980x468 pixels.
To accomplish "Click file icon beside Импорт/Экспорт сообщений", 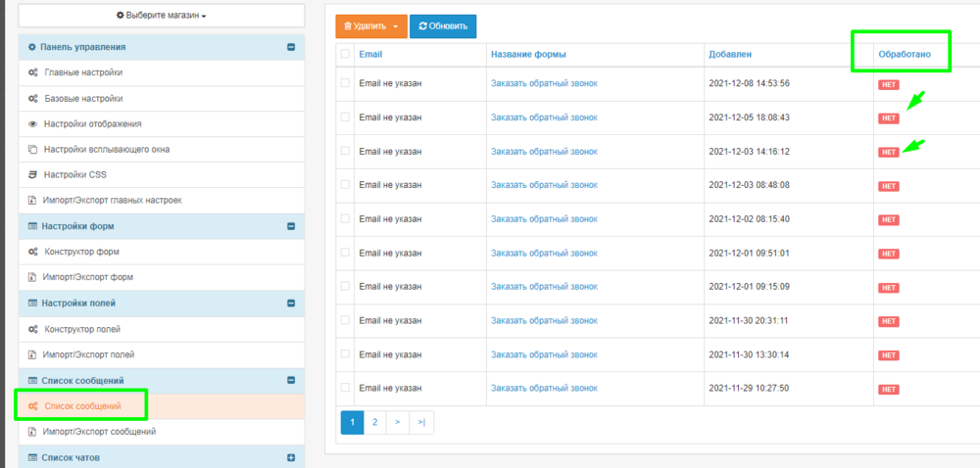I will (33, 432).
